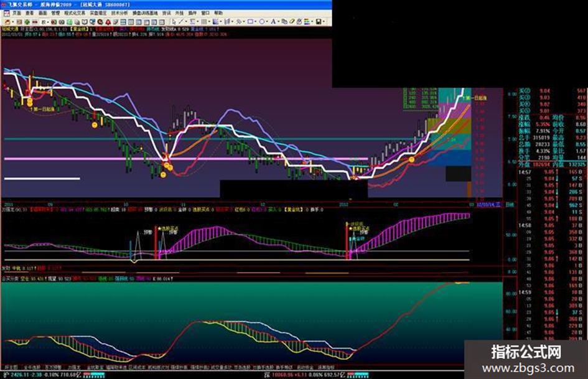Click the open book toolbar icon
Screen dimensions: 588x379
85,22
